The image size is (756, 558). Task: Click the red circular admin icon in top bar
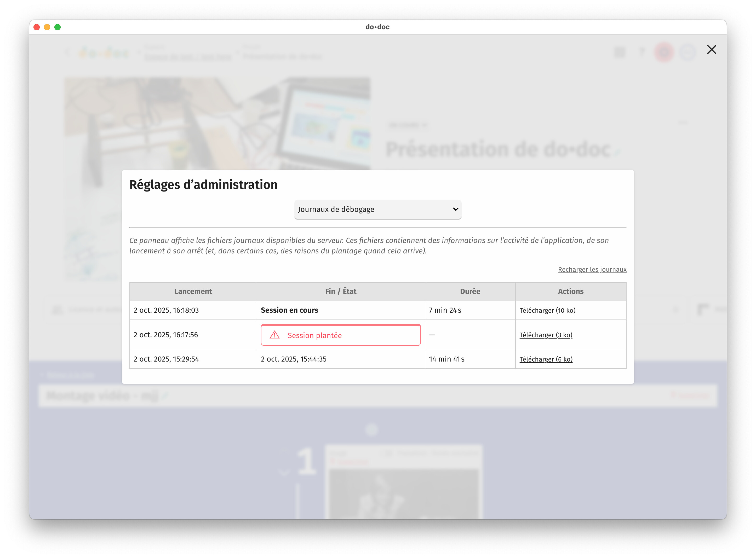[664, 52]
